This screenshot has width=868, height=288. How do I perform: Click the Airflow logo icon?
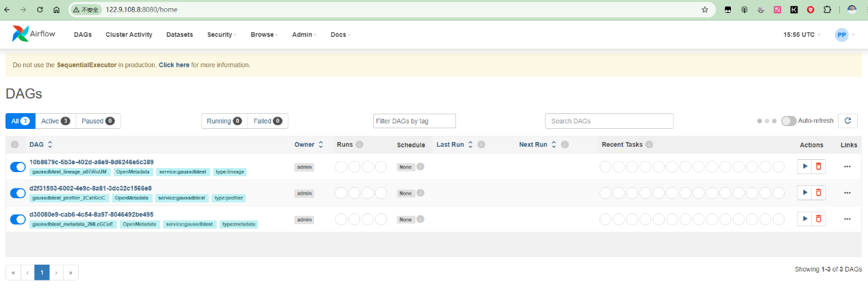(x=21, y=34)
